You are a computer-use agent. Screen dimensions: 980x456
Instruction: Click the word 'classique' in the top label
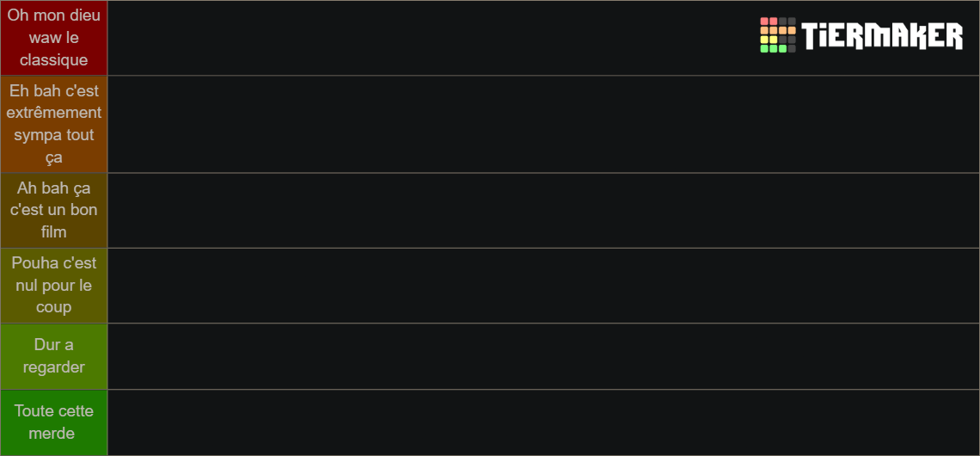(54, 61)
